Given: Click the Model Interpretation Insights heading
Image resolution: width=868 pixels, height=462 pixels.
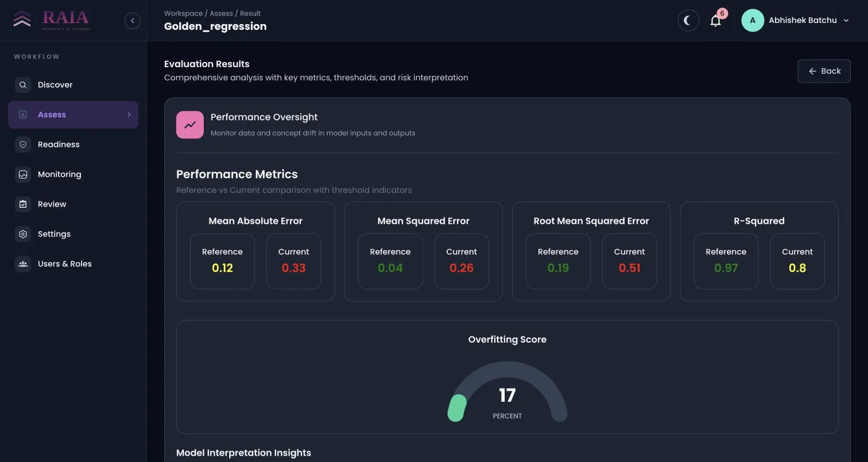Looking at the screenshot, I should click(x=243, y=453).
